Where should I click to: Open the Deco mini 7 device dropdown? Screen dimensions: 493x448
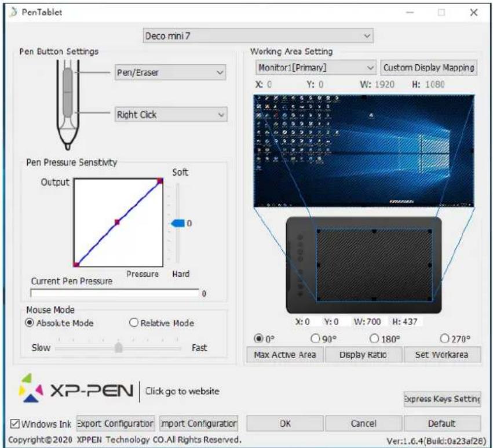tap(258, 35)
